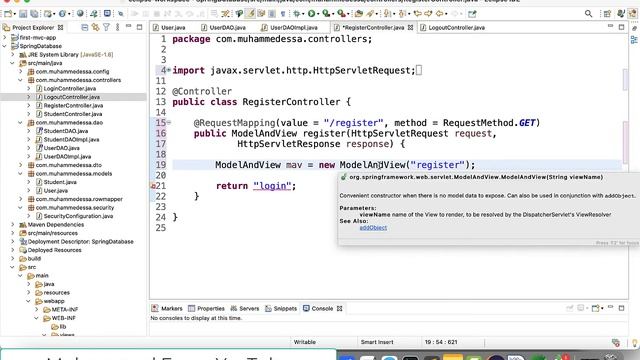640x360 pixels.
Task: Click Collapse All in Project Explorer
Action: pos(84,27)
